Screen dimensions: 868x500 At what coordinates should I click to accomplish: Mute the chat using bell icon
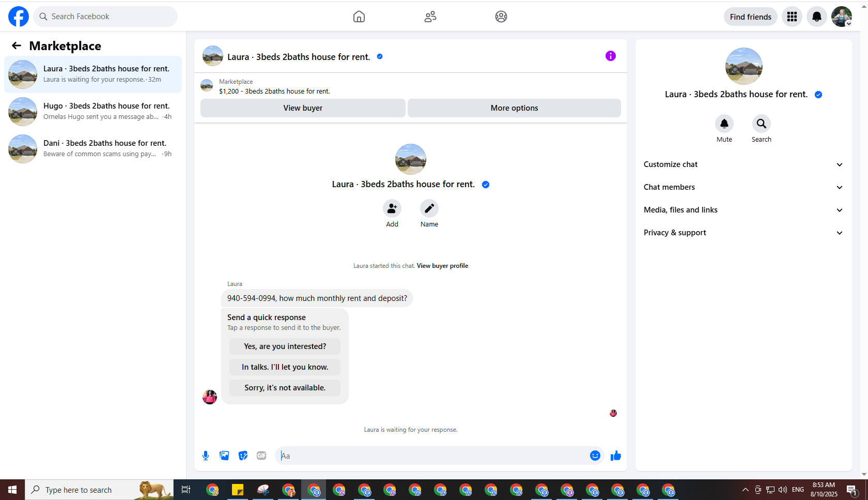724,124
